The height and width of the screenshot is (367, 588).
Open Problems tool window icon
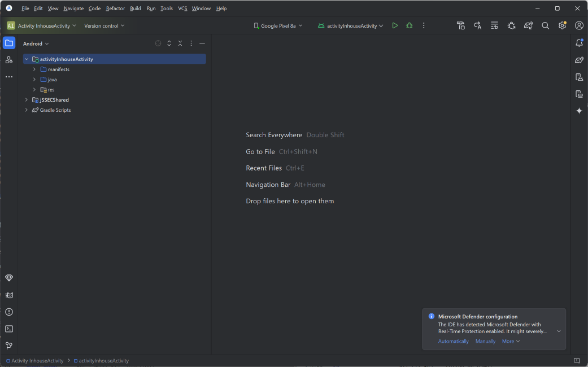[9, 312]
